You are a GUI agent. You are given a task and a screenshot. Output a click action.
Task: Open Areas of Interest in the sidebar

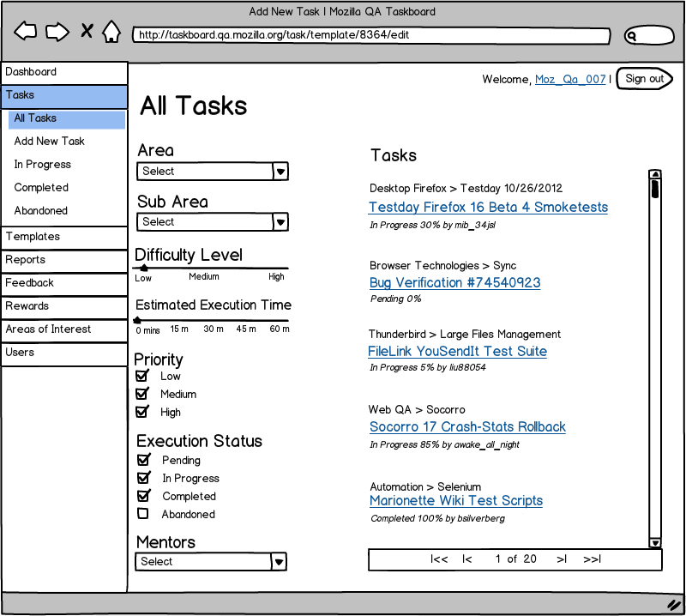click(x=64, y=330)
